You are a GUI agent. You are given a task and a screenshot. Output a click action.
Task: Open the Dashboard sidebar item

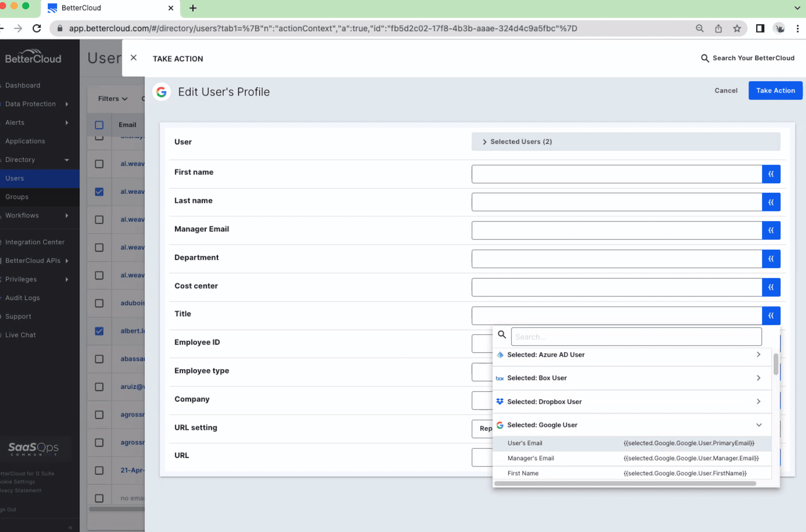pos(23,85)
